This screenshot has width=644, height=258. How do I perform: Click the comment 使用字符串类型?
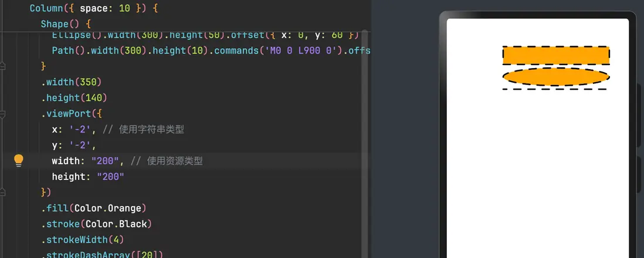151,130
